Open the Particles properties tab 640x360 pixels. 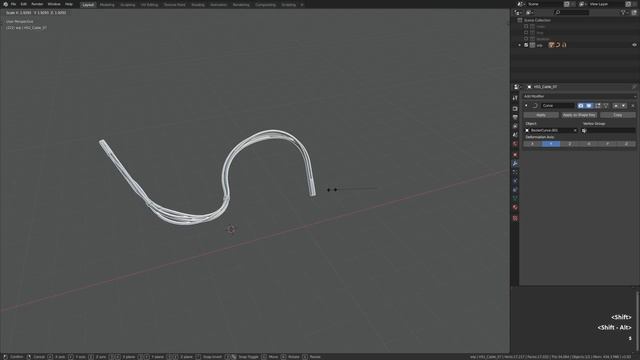click(x=515, y=172)
